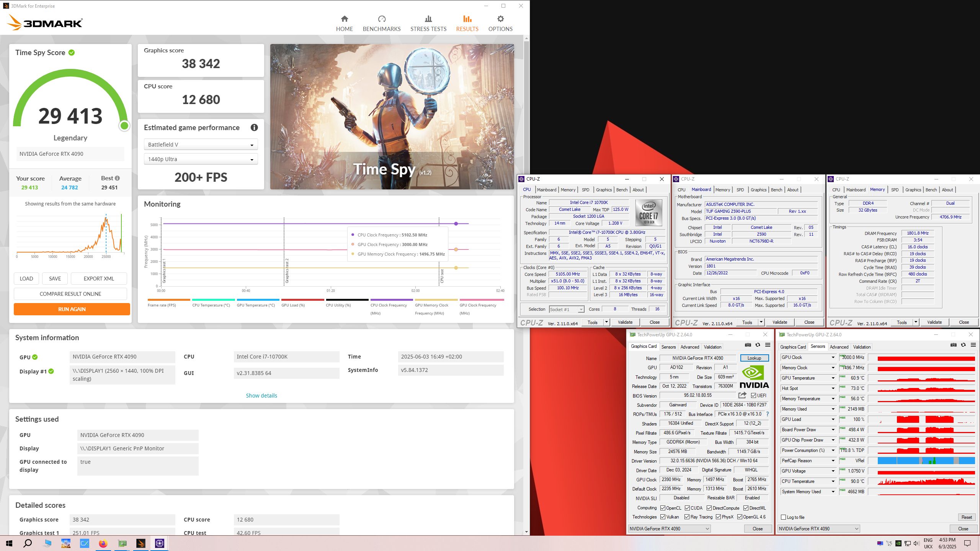Viewport: 980px width, 551px height.
Task: Switch to GPU-Z taskbar icon
Action: coord(122,543)
